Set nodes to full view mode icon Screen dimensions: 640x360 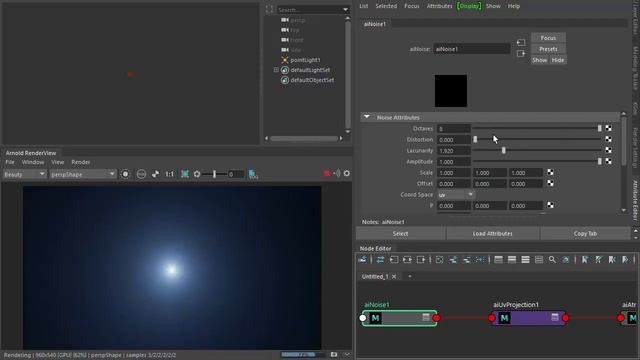click(x=525, y=260)
